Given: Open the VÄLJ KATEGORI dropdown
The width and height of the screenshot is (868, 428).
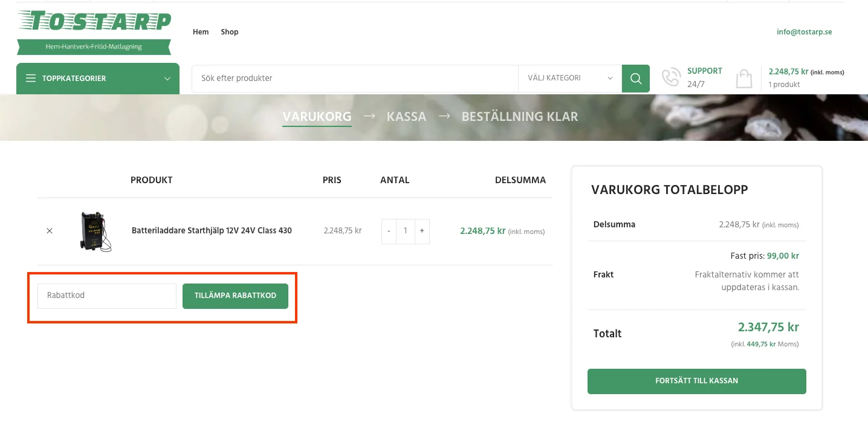Looking at the screenshot, I should pos(569,78).
